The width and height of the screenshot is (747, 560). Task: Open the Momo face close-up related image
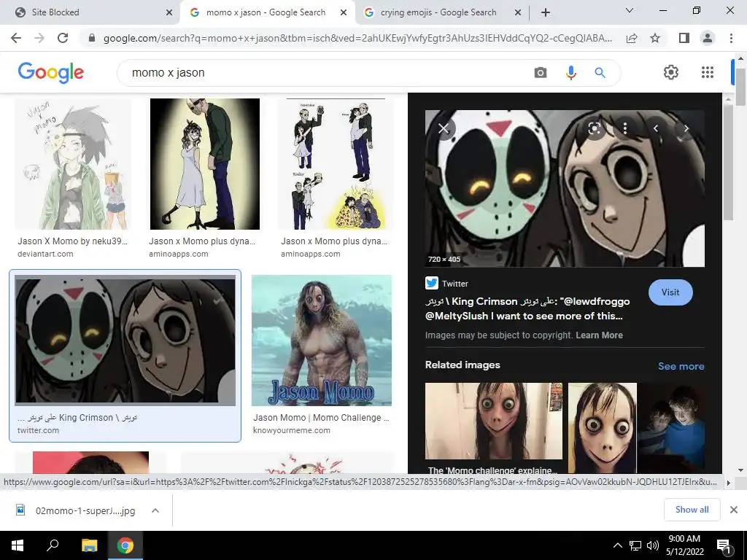coord(602,427)
